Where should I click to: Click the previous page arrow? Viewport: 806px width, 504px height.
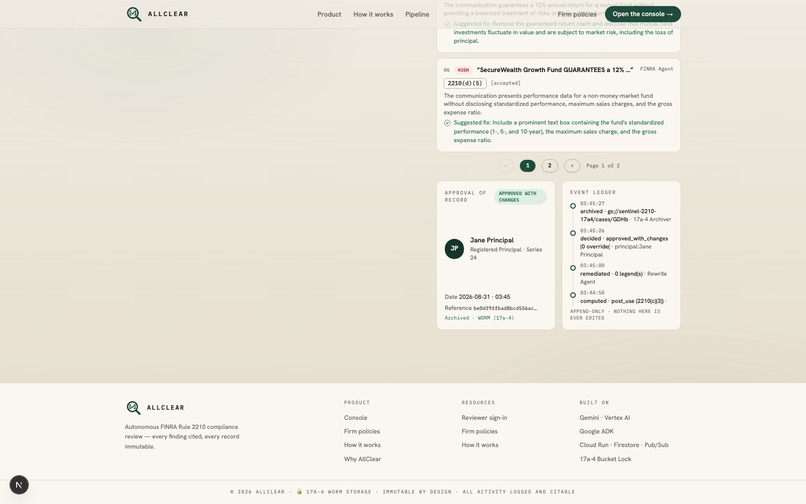coord(506,166)
